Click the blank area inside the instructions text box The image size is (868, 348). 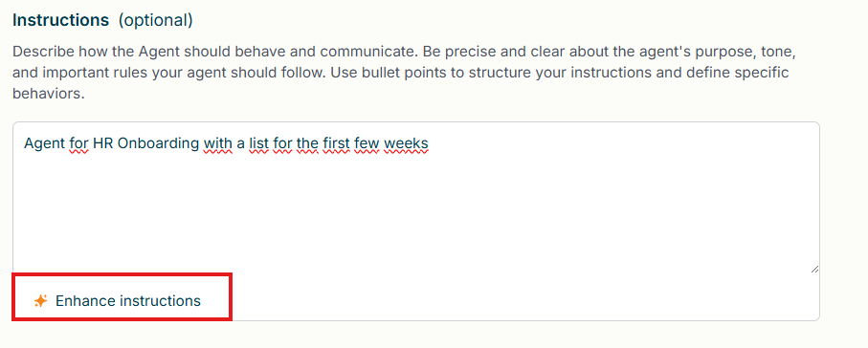tap(415, 216)
